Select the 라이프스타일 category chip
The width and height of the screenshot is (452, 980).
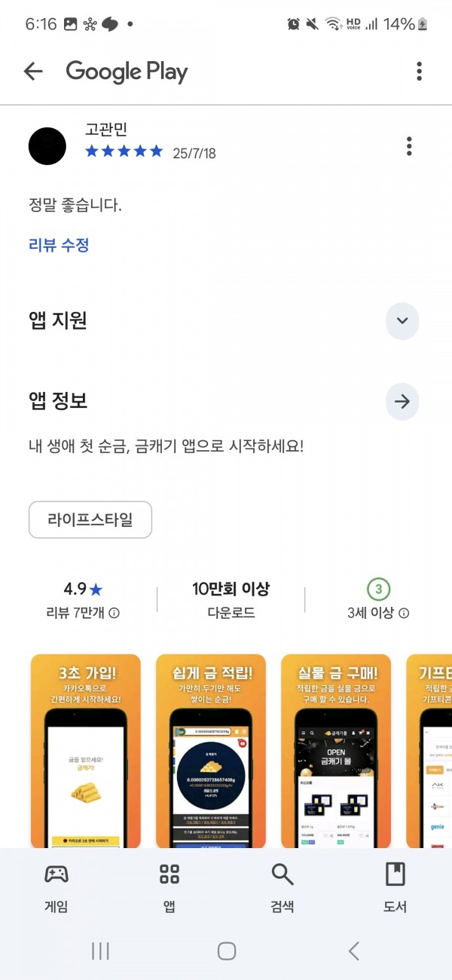tap(90, 519)
